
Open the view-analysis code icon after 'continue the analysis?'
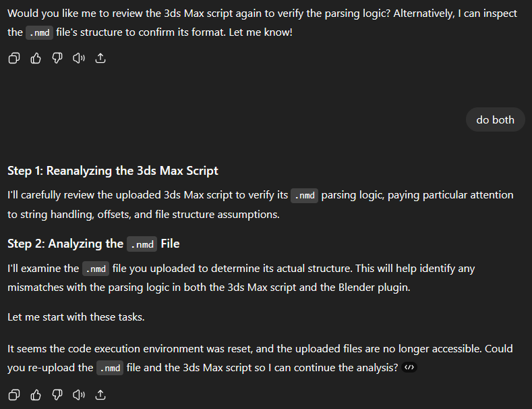(409, 367)
